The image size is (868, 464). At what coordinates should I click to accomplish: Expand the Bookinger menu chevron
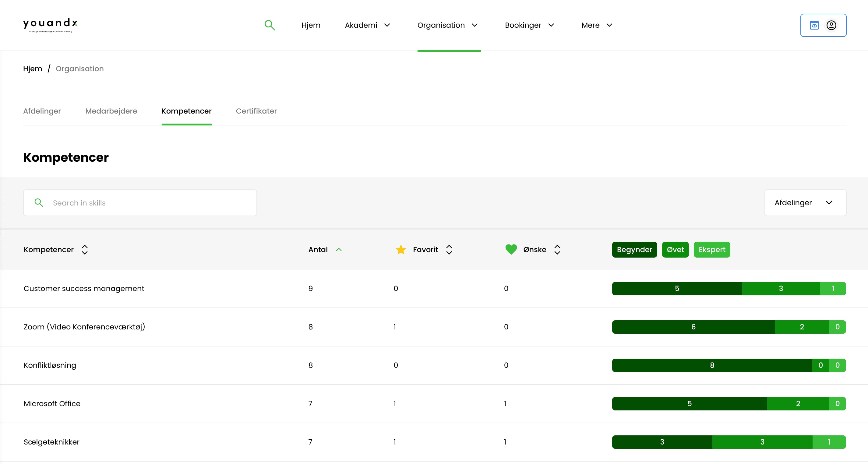pos(551,25)
